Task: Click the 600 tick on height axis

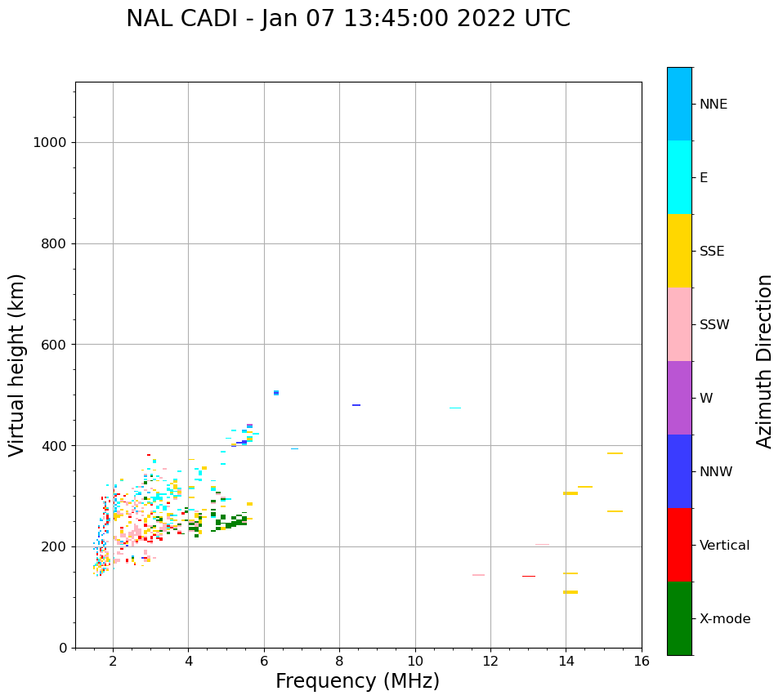Action: click(52, 345)
